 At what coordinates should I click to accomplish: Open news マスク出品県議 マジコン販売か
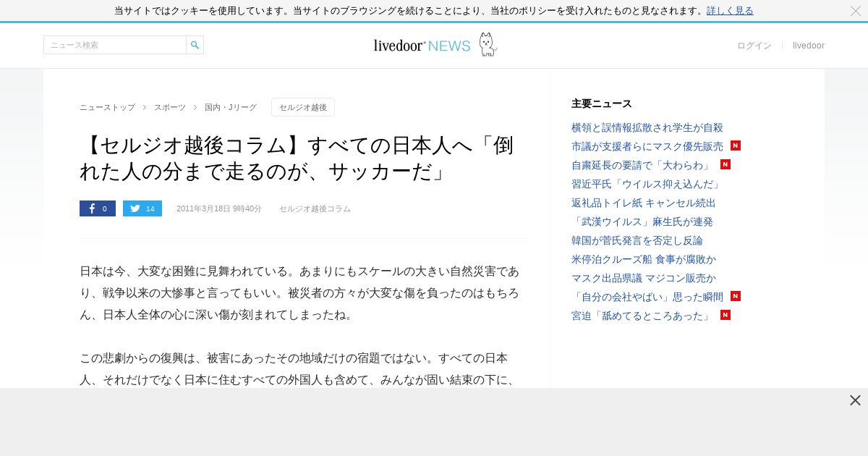[x=644, y=278]
